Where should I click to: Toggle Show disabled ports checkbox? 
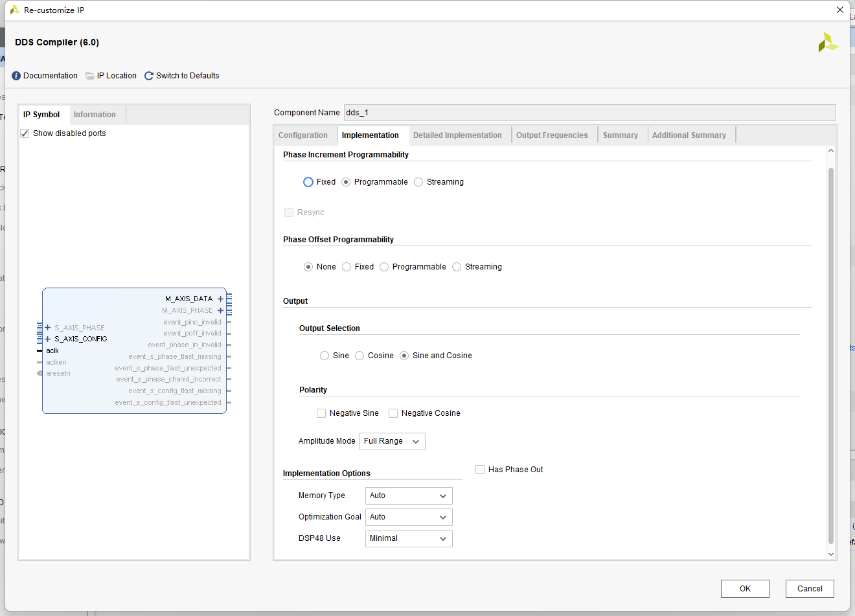[x=25, y=133]
